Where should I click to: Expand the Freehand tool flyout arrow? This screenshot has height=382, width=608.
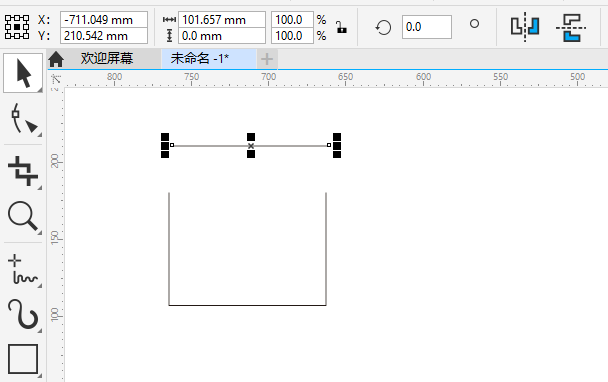coord(40,285)
